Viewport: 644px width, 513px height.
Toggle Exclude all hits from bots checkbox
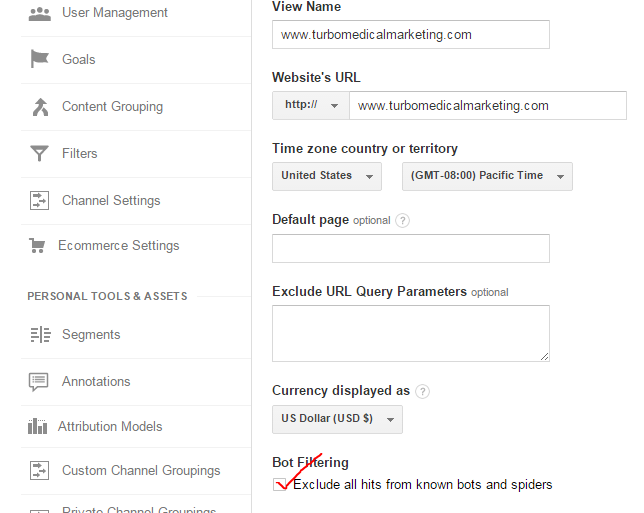tap(280, 485)
